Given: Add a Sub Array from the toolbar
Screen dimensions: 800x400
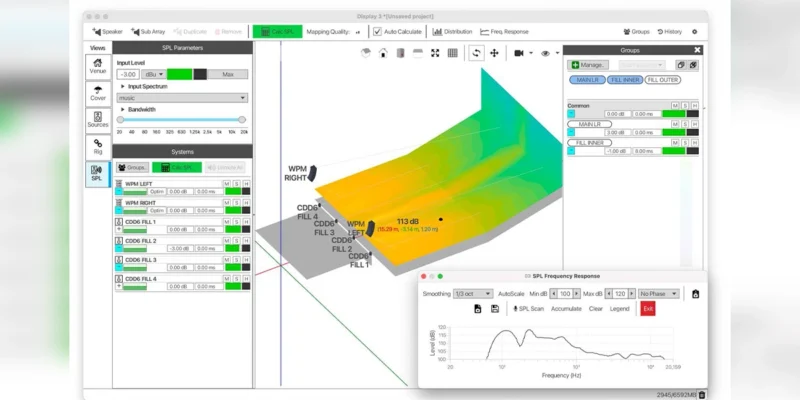Looking at the screenshot, I should coord(148,32).
